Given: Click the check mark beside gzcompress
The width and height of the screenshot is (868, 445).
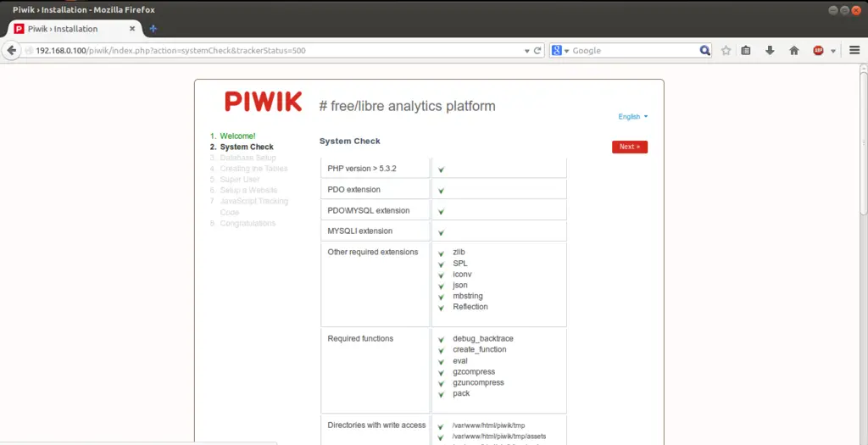Looking at the screenshot, I should 441,372.
